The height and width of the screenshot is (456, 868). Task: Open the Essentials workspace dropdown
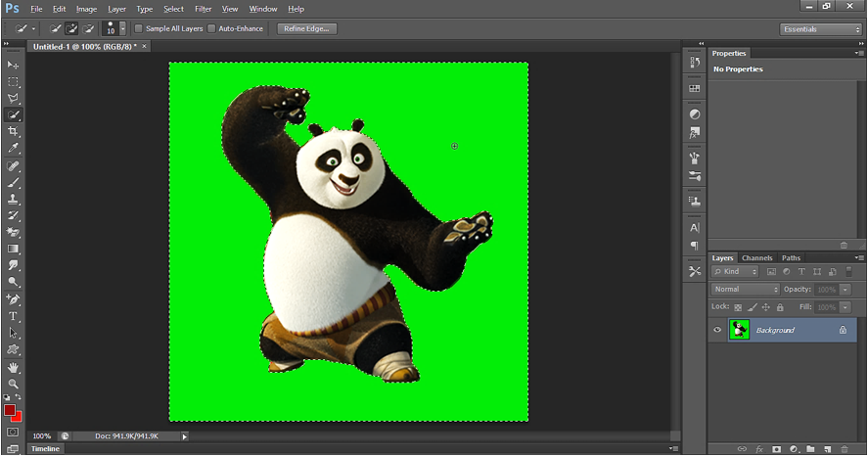821,29
